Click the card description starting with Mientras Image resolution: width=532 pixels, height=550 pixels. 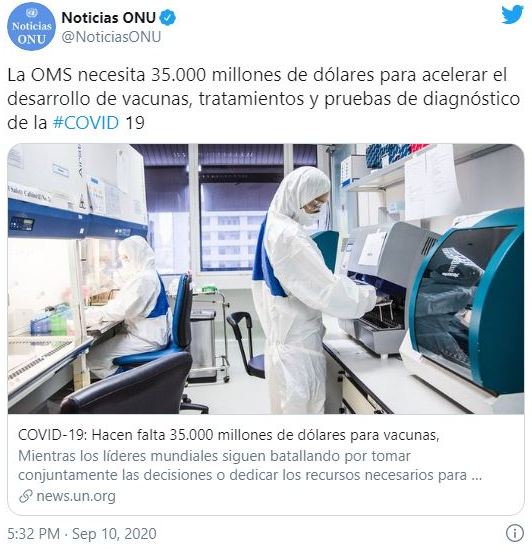tap(250, 466)
